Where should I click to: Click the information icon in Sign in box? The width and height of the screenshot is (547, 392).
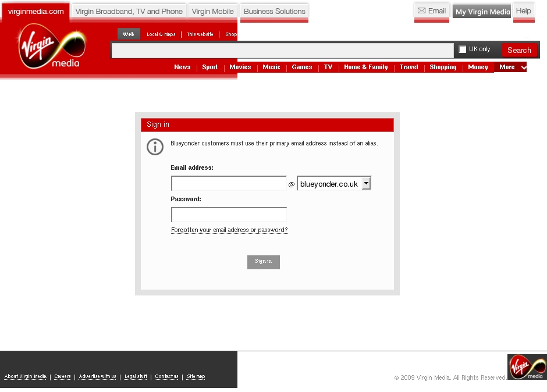(155, 147)
